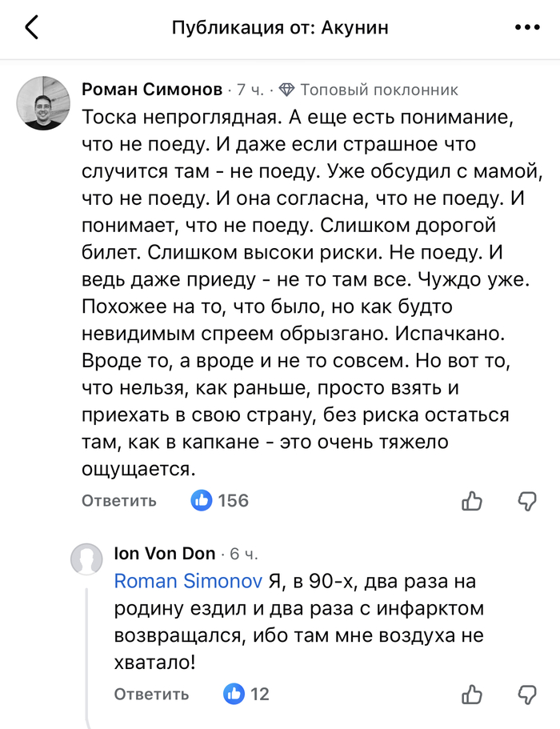Open the like reaction icon beside 12
This screenshot has width=560, height=729.
(x=234, y=694)
